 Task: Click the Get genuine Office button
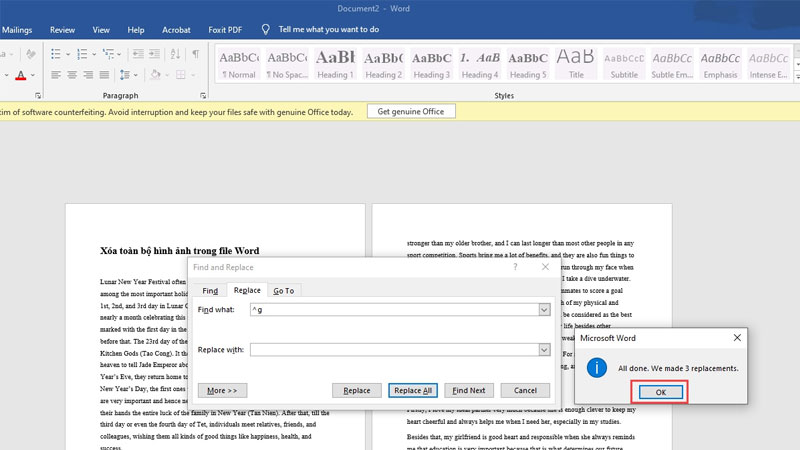point(410,112)
